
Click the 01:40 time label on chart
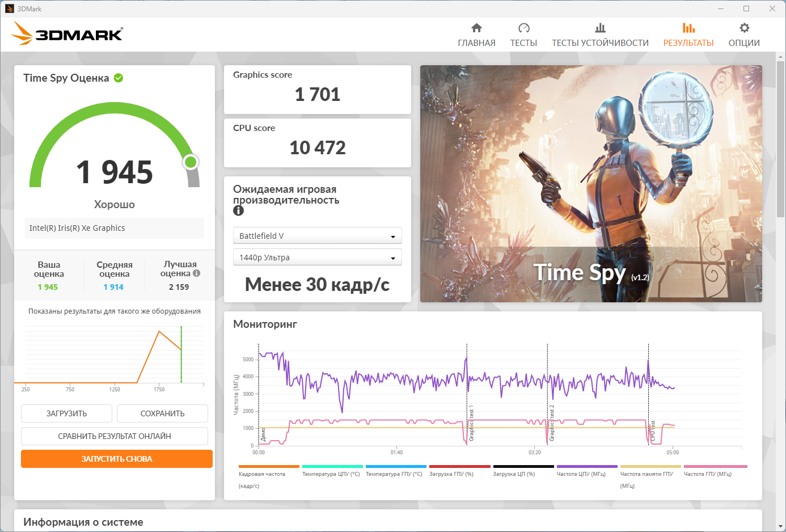[x=396, y=452]
